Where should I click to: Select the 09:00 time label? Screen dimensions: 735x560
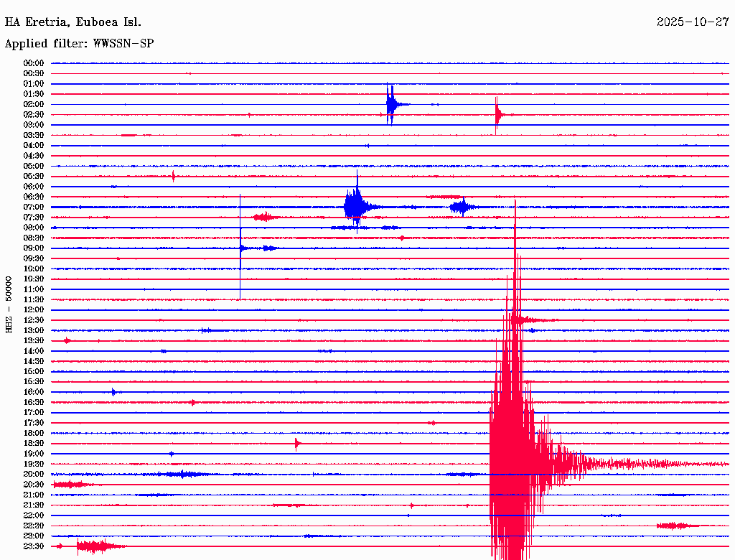coord(34,248)
